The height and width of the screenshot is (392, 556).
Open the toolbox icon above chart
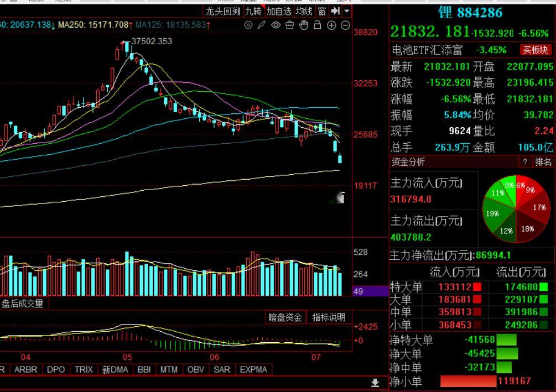coord(290,25)
